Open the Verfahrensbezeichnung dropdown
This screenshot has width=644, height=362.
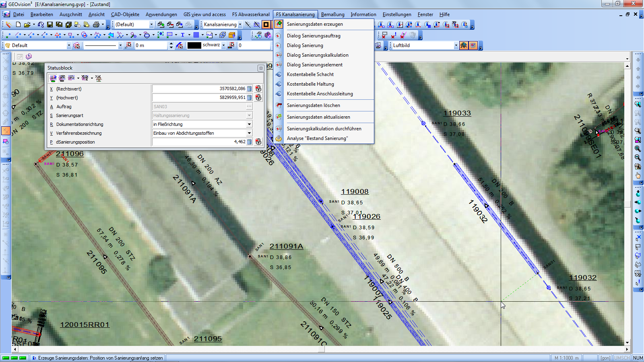point(249,133)
